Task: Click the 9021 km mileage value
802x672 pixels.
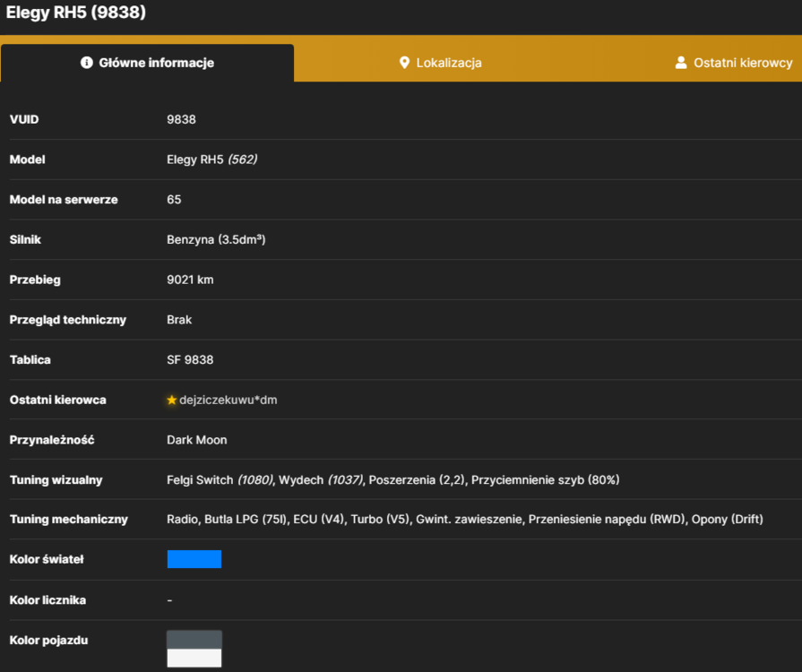Action: (x=190, y=280)
